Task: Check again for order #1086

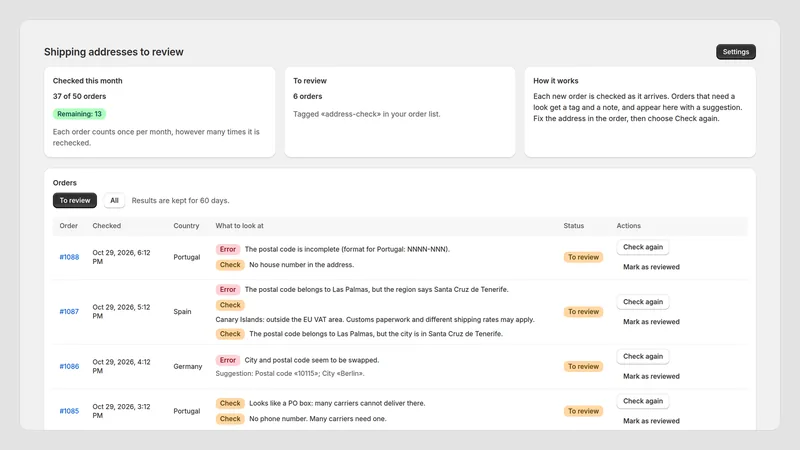Action: (643, 356)
